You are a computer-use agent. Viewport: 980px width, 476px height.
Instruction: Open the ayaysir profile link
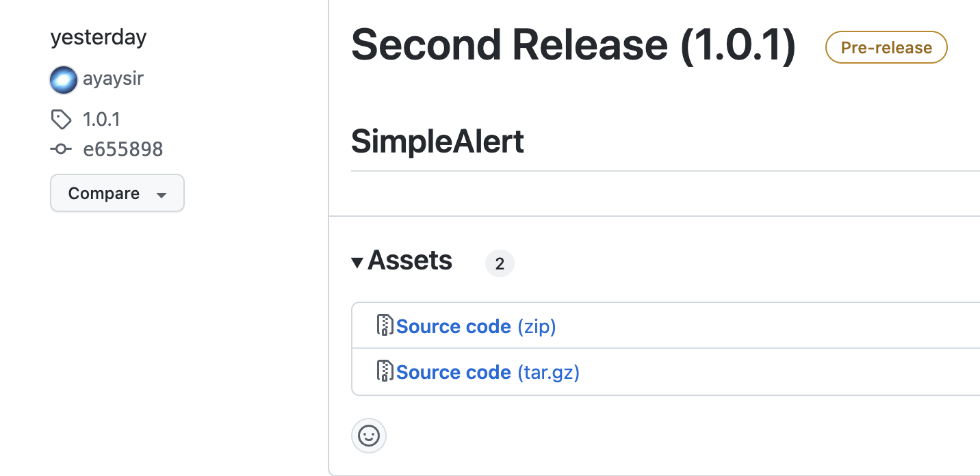tap(113, 79)
